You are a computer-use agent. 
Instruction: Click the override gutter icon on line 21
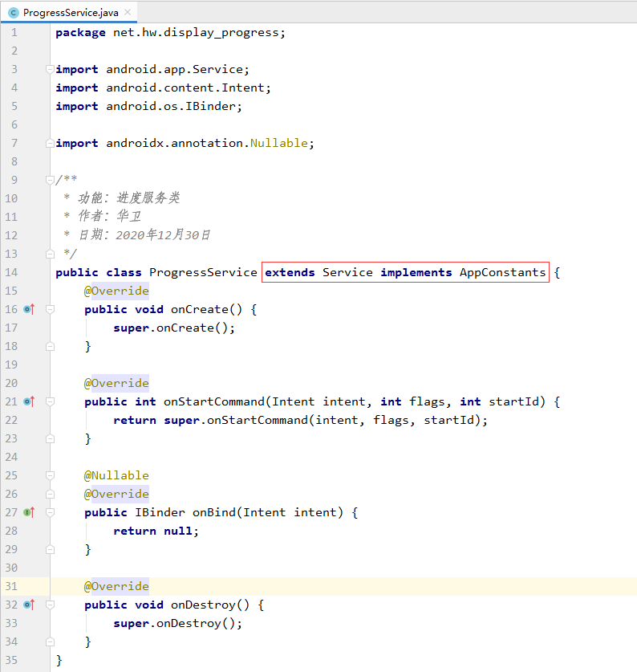(29, 401)
